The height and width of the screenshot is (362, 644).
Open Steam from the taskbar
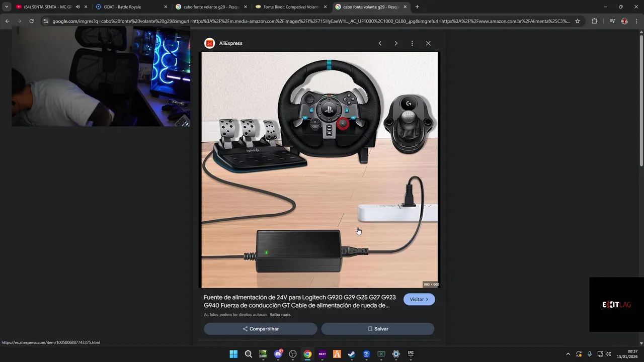click(x=352, y=354)
